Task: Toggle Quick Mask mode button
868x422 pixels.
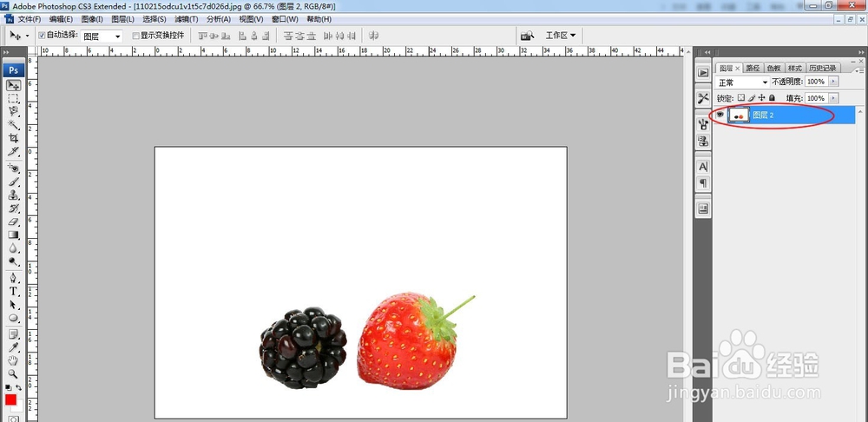Action: 13,419
